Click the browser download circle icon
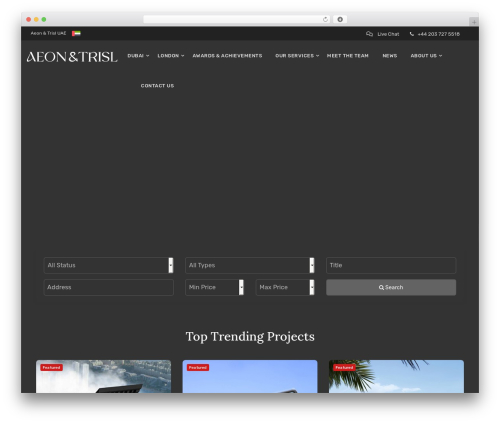This screenshot has width=500, height=423. pos(340,20)
